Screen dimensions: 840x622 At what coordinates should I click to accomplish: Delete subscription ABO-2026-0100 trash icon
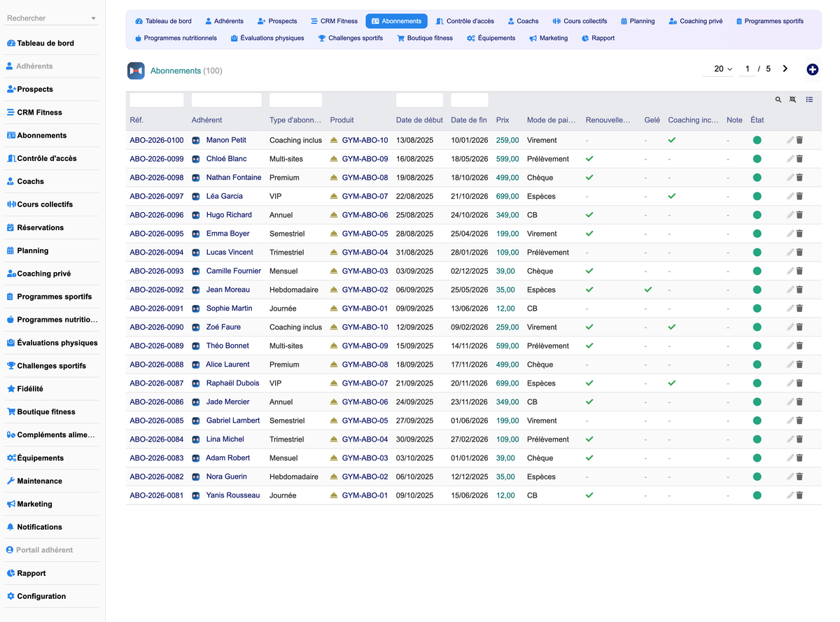click(799, 140)
